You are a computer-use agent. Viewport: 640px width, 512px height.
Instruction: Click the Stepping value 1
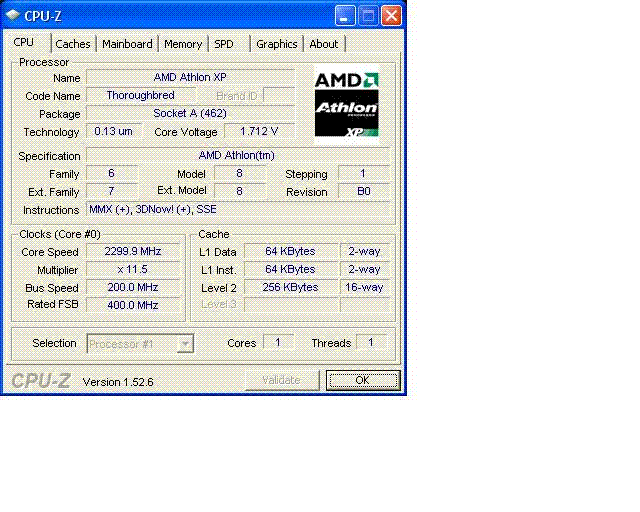point(363,174)
